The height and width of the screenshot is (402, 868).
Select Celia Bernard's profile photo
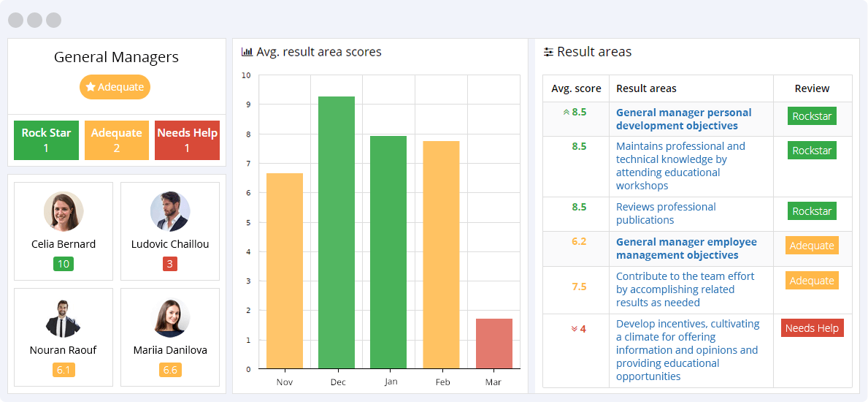pyautogui.click(x=64, y=212)
